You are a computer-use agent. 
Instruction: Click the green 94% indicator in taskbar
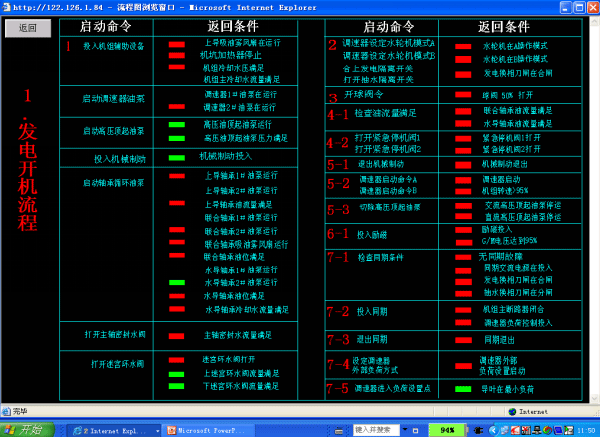pos(446,429)
